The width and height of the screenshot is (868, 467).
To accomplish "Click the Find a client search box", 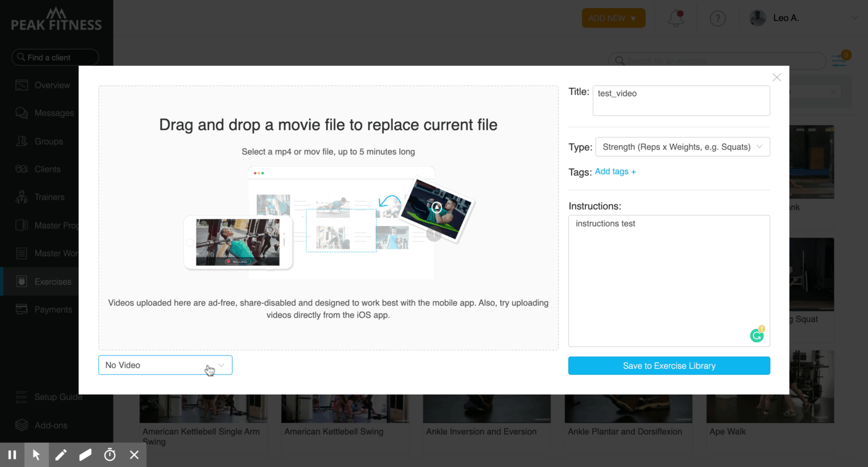I will (55, 57).
